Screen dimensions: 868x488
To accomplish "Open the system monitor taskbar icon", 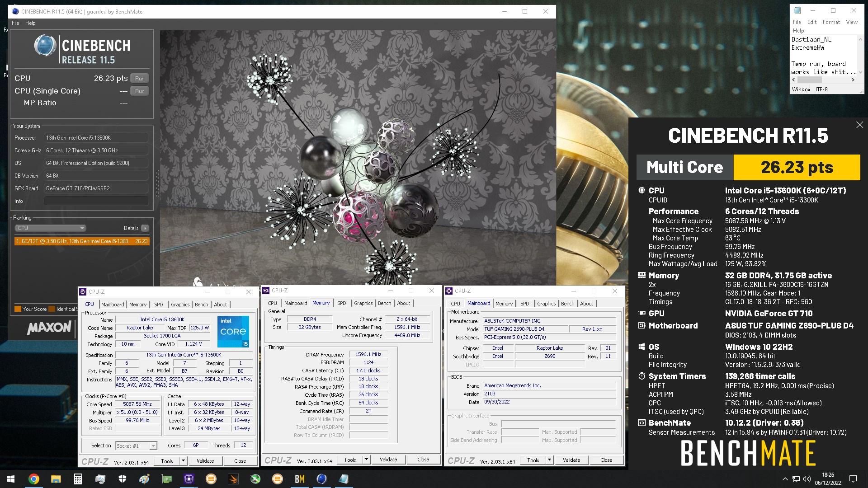I will 100,479.
